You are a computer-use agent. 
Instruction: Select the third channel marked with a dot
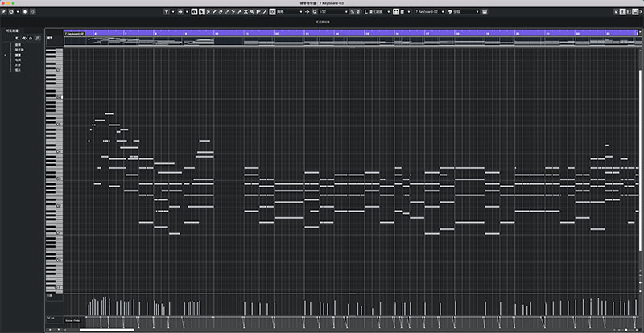click(18, 55)
